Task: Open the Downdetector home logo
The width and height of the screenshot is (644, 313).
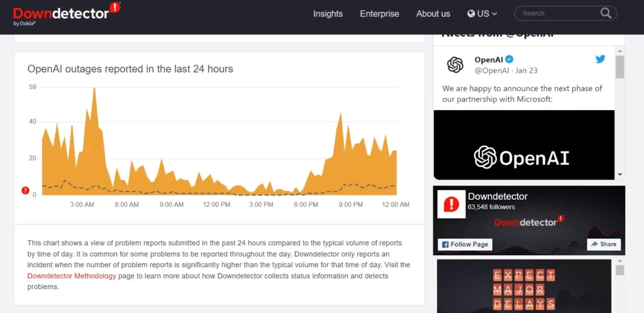Action: pyautogui.click(x=67, y=14)
